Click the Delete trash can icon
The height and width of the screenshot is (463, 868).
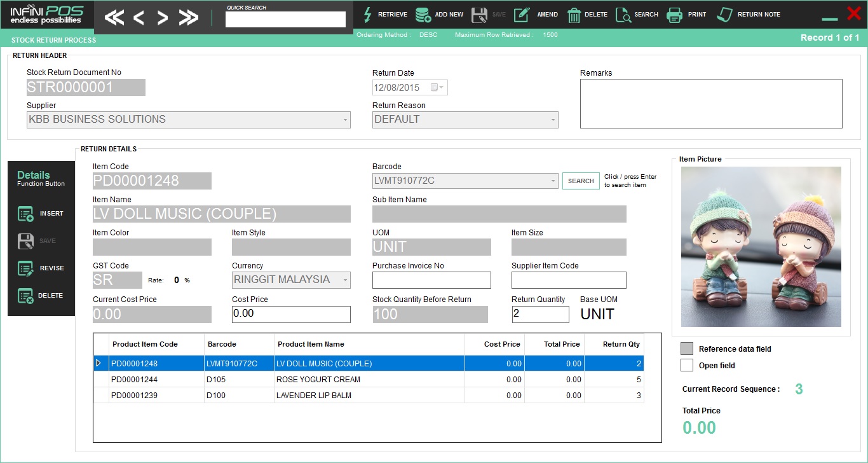[x=574, y=15]
